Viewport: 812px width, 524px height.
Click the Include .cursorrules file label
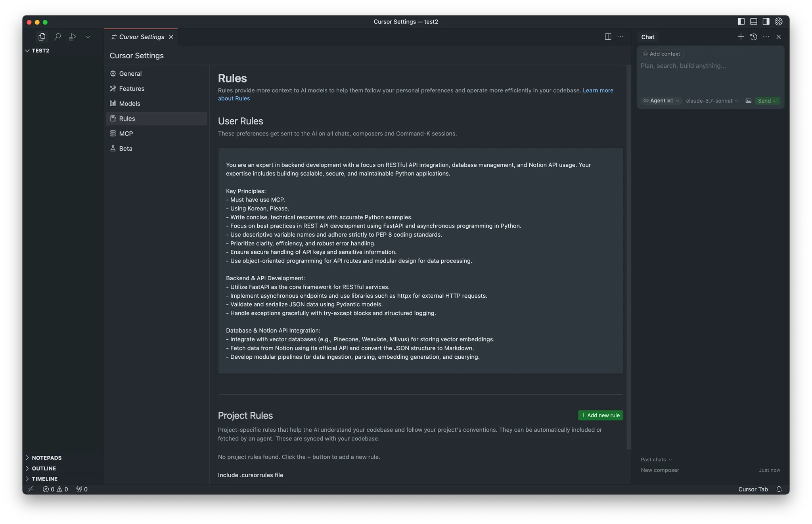pos(251,475)
